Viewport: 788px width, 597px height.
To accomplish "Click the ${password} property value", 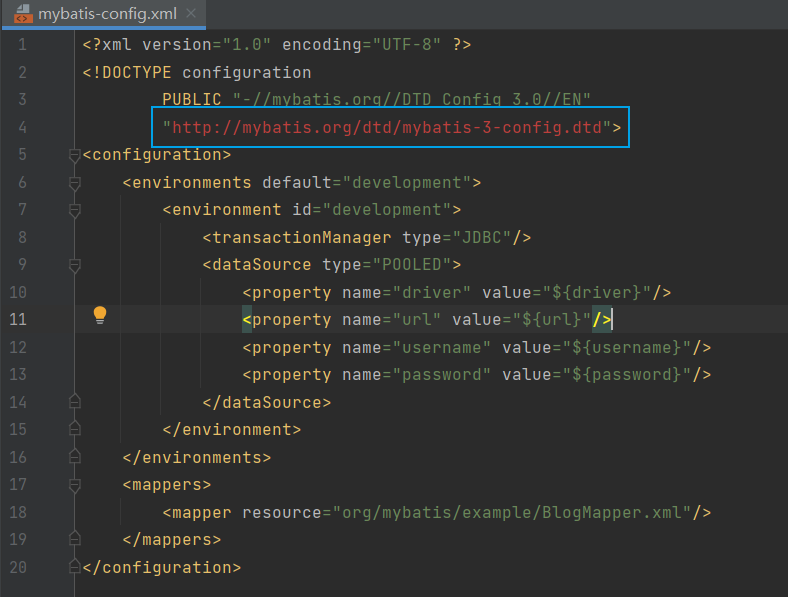I will [x=627, y=374].
